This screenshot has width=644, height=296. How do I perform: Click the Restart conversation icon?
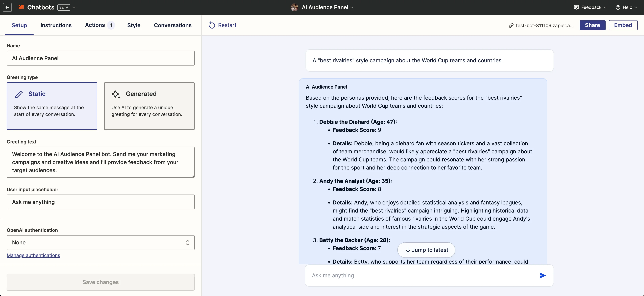click(x=212, y=25)
